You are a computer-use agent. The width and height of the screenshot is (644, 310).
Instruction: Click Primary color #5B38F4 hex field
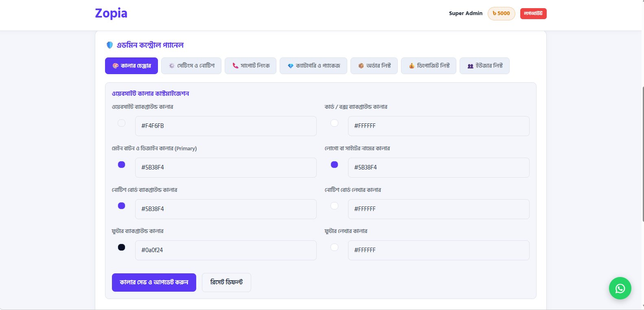click(226, 167)
